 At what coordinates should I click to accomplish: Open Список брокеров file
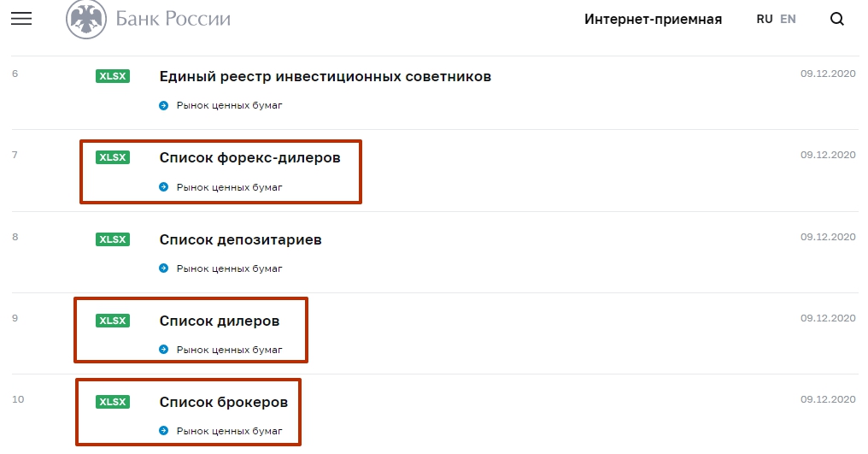(x=223, y=402)
